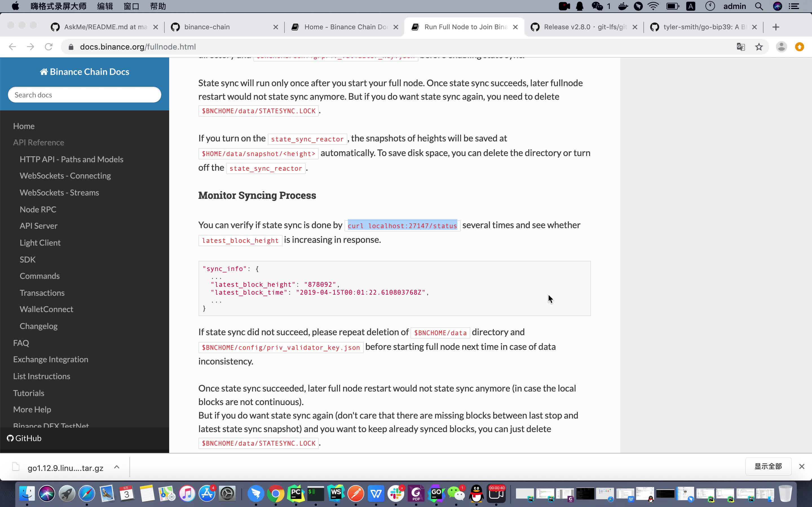
Task: Open GitHub link in sidebar
Action: [x=25, y=437]
